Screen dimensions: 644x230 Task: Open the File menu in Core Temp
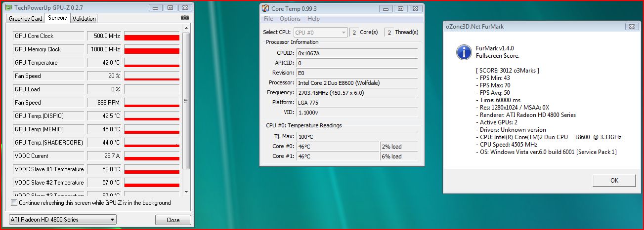tap(268, 19)
